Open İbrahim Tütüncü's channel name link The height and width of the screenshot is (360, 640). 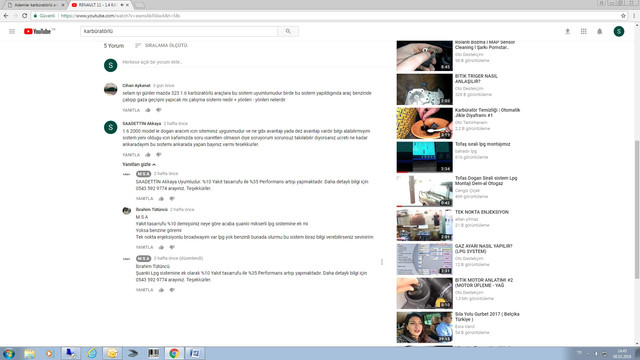pyautogui.click(x=151, y=209)
